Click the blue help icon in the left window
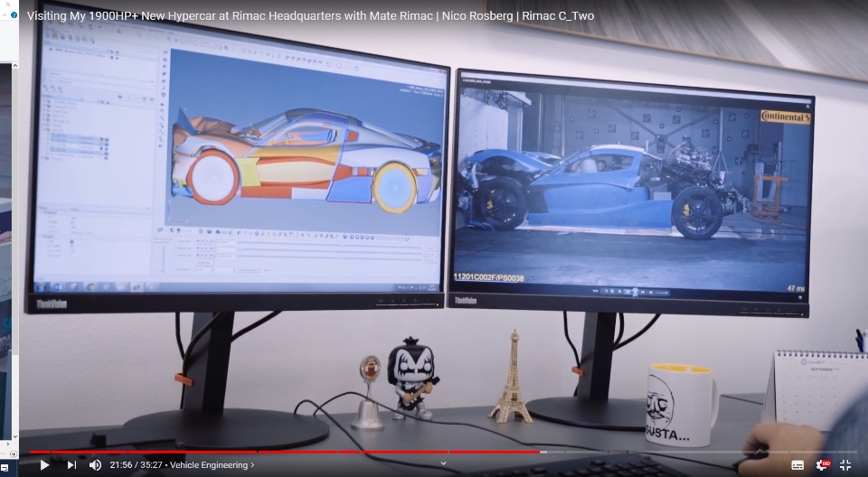Screen dimensions: 868x477 coord(14,15)
